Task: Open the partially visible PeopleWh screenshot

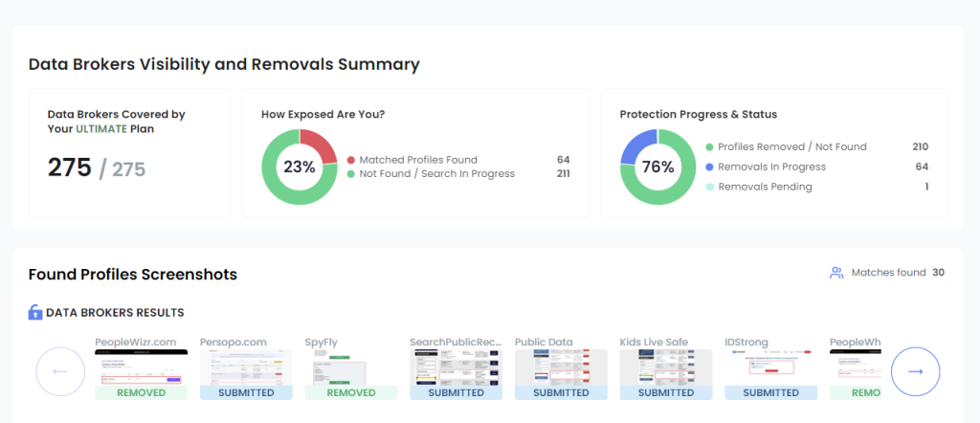Action: 855,367
